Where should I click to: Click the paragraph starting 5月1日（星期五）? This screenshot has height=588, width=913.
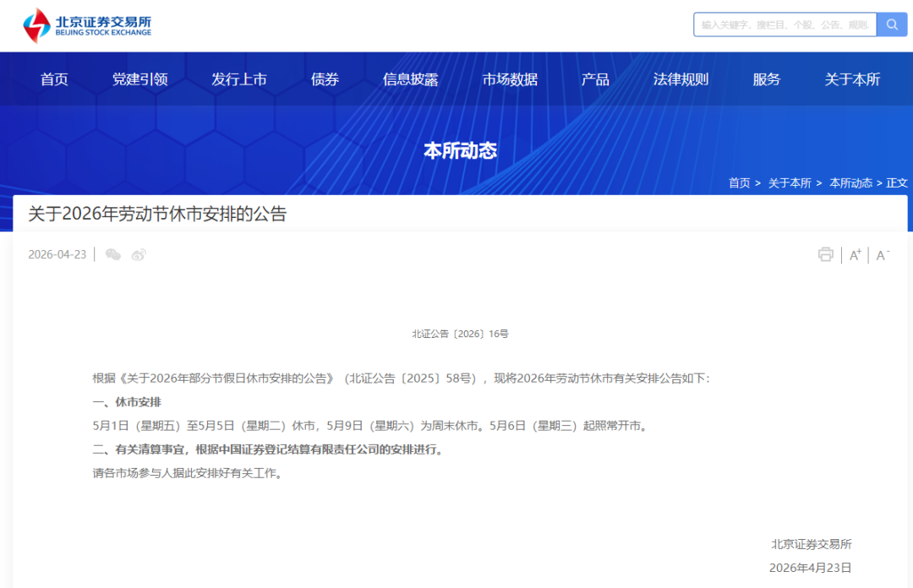pos(371,426)
